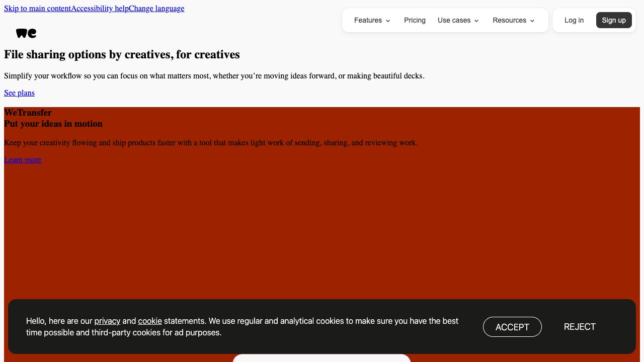Accept cookies with the ACCEPT button

click(x=512, y=327)
